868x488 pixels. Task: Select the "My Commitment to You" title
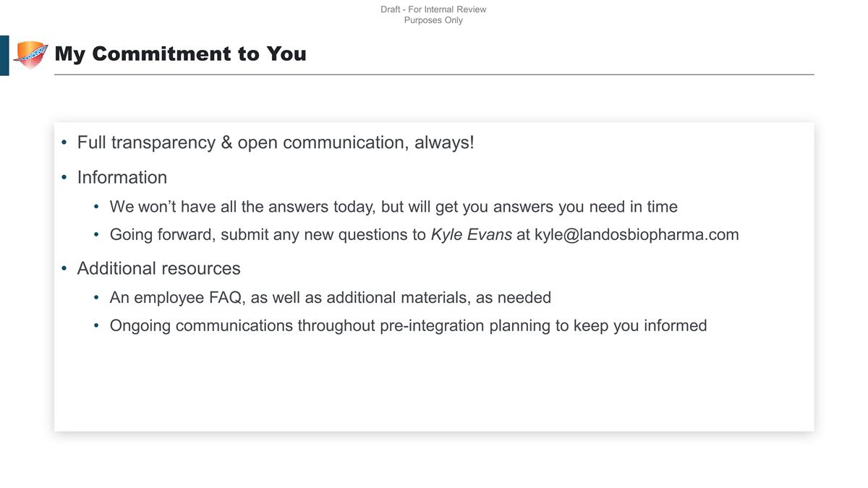[x=180, y=54]
